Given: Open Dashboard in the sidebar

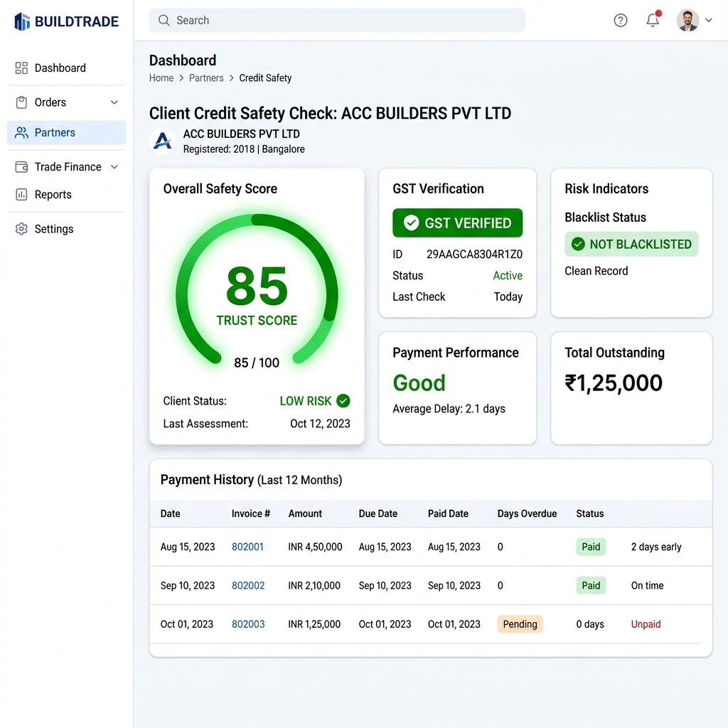Looking at the screenshot, I should pos(66,68).
